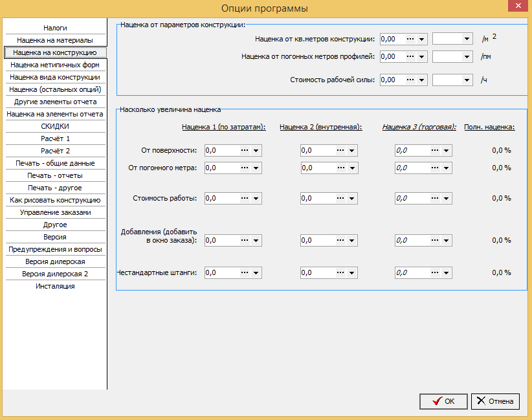Click ellipsis in running meters profile markup field
Screen dimensions: 532x420
pos(410,57)
